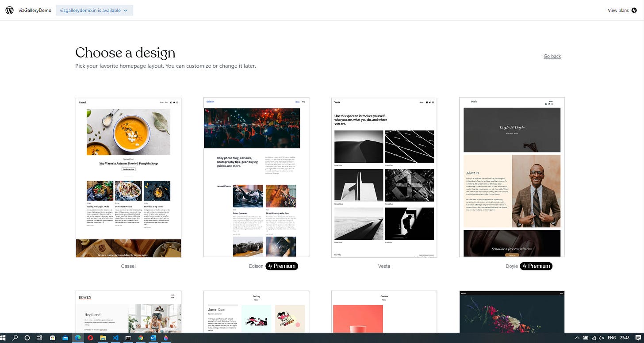Select the Cassel design thumbnail
The image size is (644, 343).
coord(128,177)
